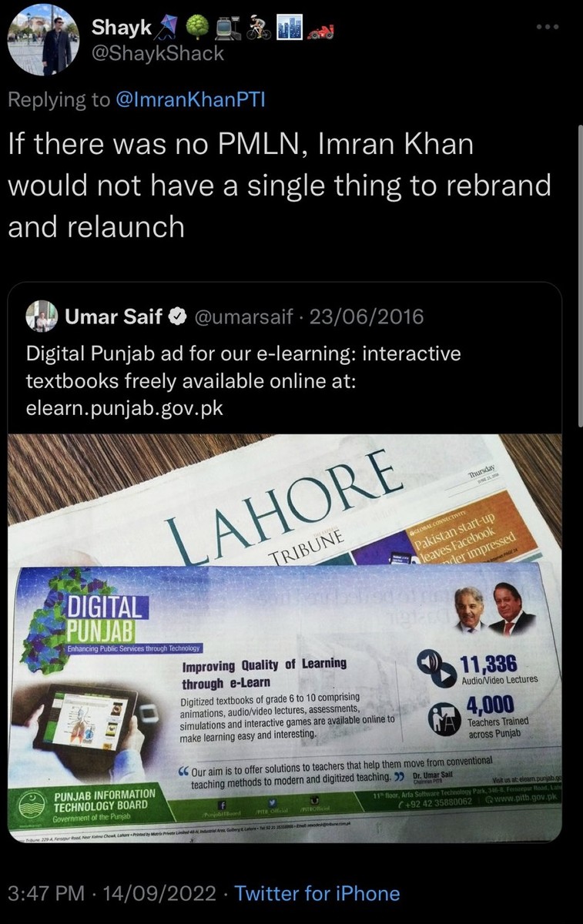The height and width of the screenshot is (924, 583).
Task: Open Umar Saif's small avatar
Action: pyautogui.click(x=42, y=316)
